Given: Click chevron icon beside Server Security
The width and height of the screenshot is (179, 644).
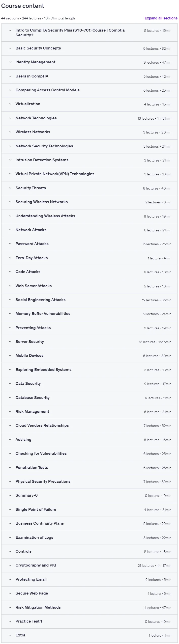Looking at the screenshot, I should [x=10, y=342].
